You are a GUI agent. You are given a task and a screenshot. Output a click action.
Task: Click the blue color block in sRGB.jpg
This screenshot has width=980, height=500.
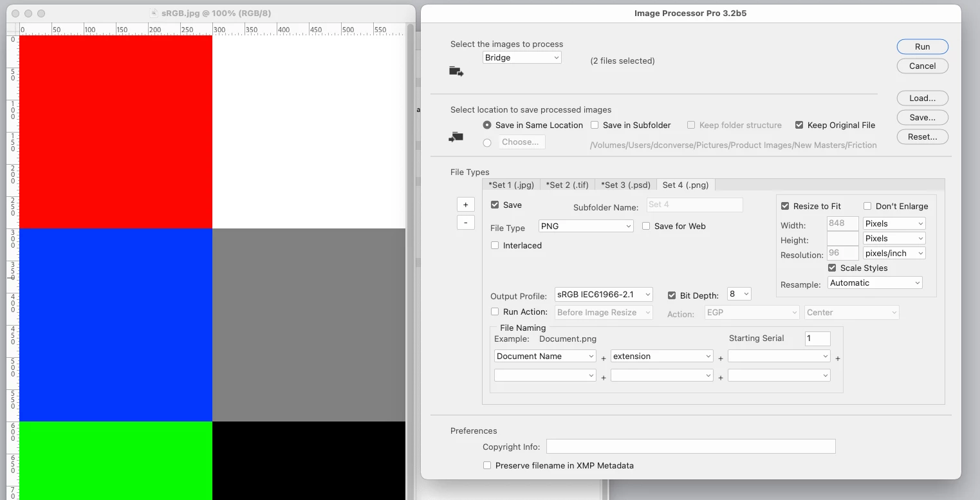tap(116, 325)
